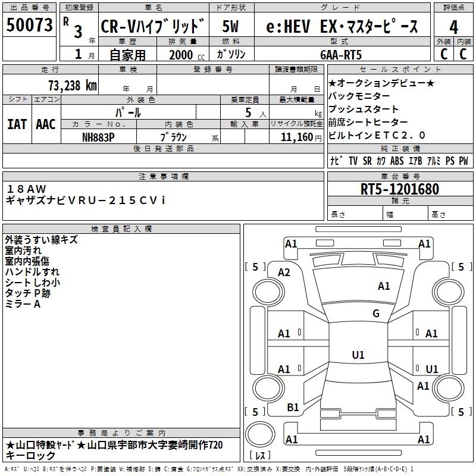Click the TV equipment code

pyautogui.click(x=353, y=161)
